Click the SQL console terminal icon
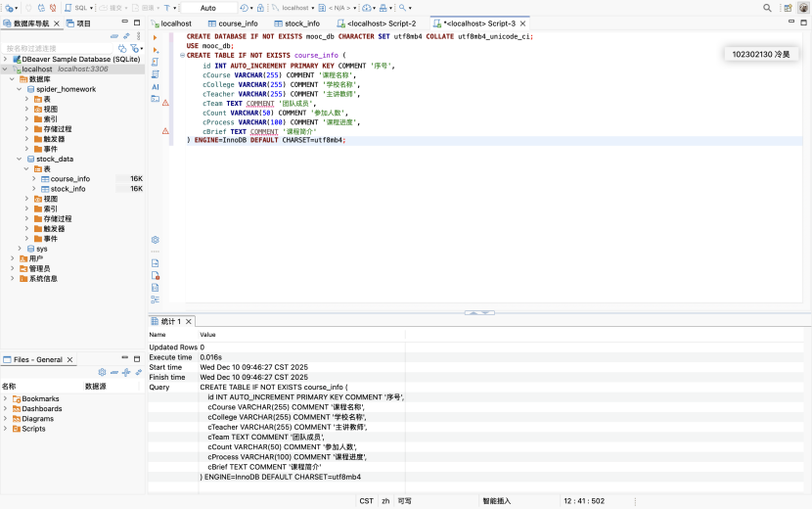 pyautogui.click(x=156, y=99)
